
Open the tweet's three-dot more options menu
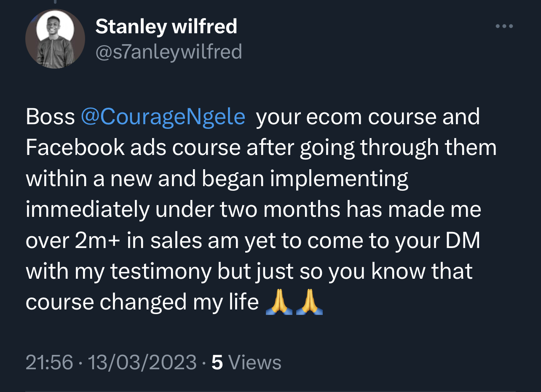coord(504,27)
